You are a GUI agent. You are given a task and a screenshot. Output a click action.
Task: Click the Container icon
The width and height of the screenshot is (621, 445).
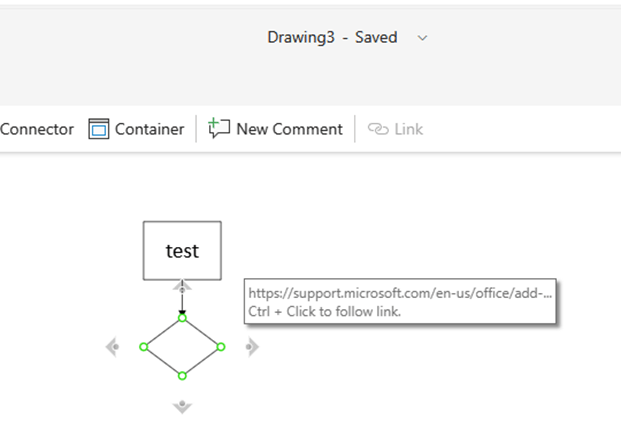99,129
